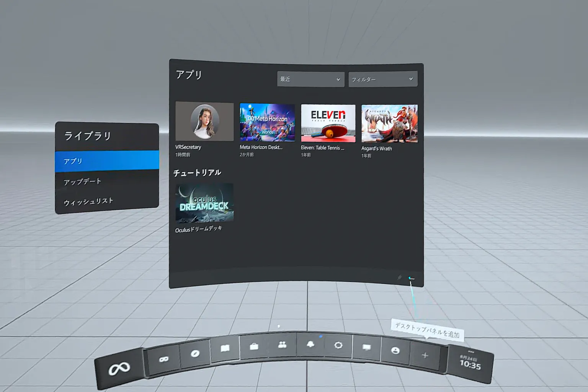Screen dimensions: 588x392
Task: Launch VRSecretary app thumbnail
Action: pos(204,121)
